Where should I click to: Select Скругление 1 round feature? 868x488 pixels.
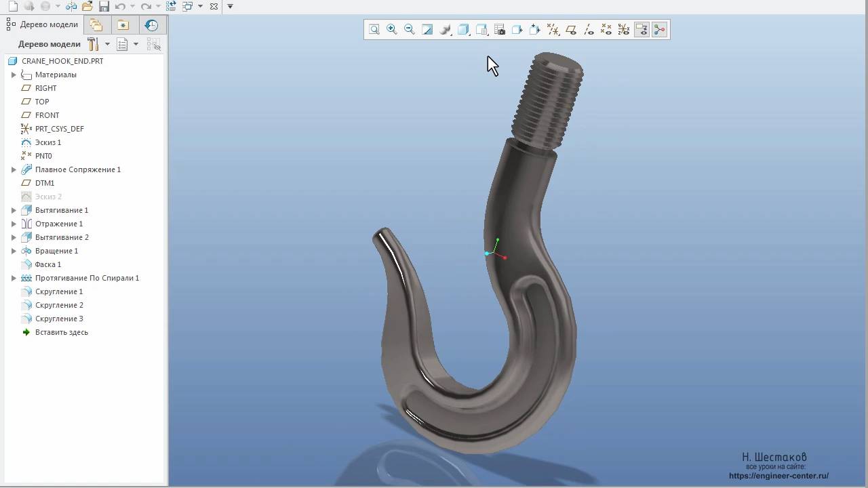click(x=59, y=291)
